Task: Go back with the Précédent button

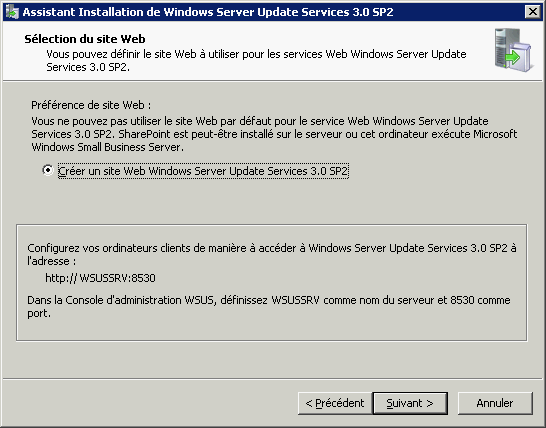Action: coord(335,403)
